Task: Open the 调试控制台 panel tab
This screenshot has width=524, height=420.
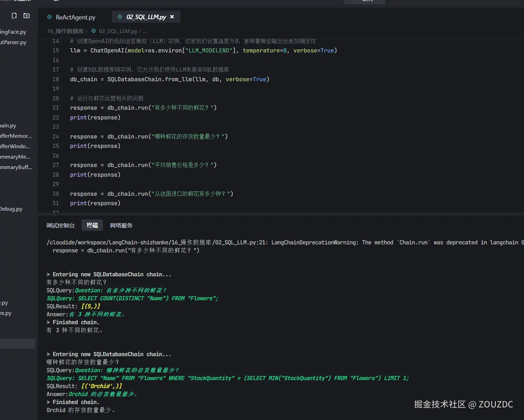Action: [x=60, y=225]
